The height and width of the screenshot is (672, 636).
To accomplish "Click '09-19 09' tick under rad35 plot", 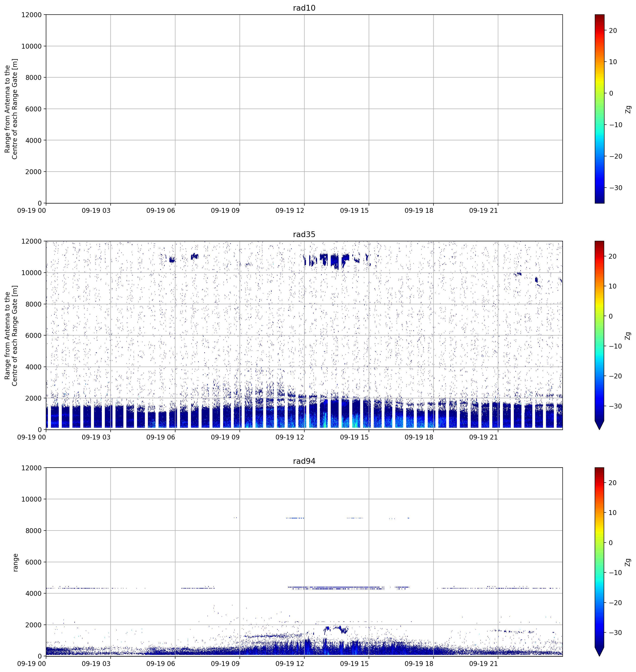I will pyautogui.click(x=225, y=437).
